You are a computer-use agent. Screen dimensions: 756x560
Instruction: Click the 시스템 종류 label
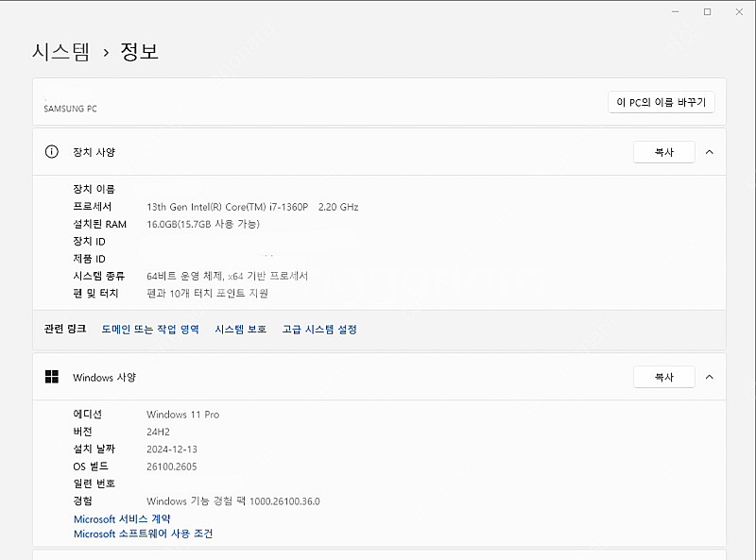pos(99,276)
